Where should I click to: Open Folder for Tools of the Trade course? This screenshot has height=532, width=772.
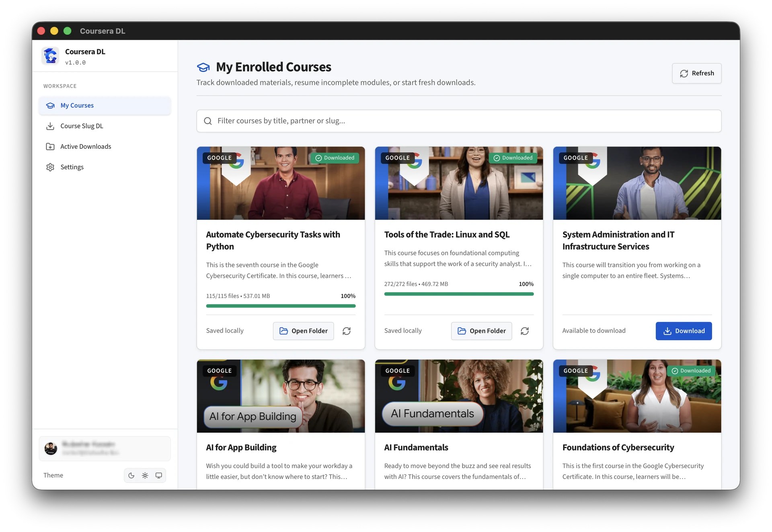[482, 331]
